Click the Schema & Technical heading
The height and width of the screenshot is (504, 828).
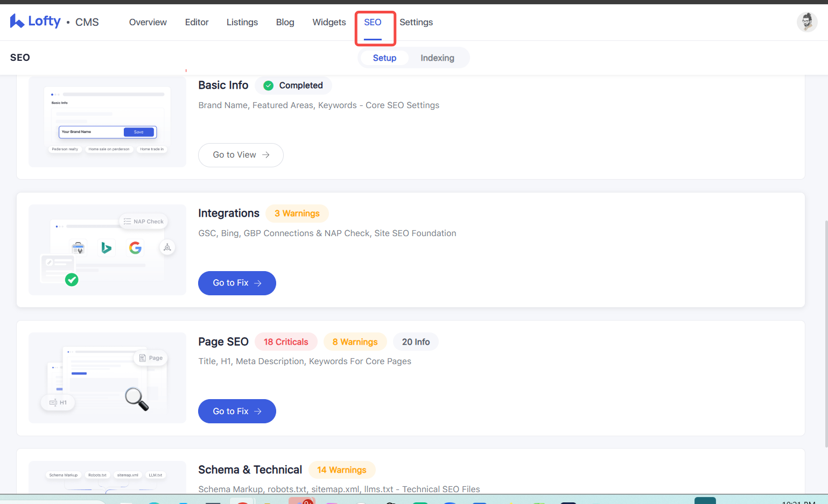tap(250, 470)
